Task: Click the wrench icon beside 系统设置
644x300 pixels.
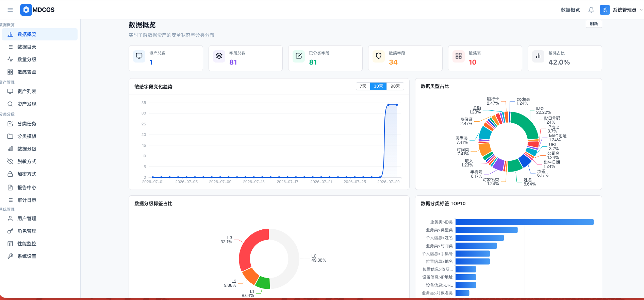Action: 10,256
